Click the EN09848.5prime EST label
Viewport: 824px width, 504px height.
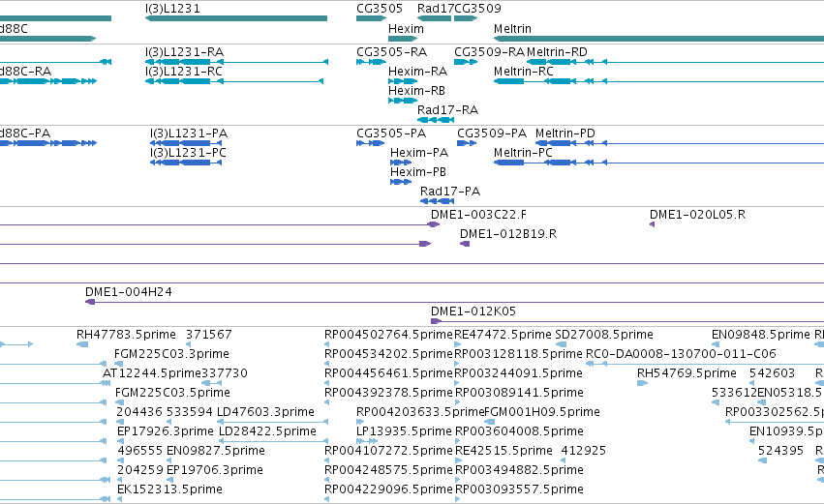761,335
